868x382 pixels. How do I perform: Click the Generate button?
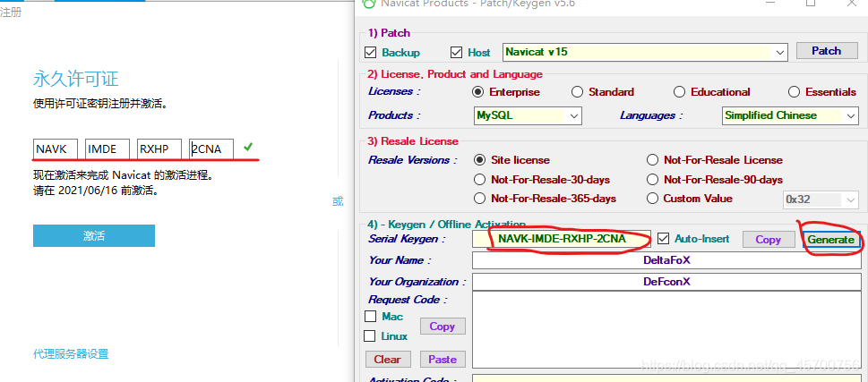(831, 240)
